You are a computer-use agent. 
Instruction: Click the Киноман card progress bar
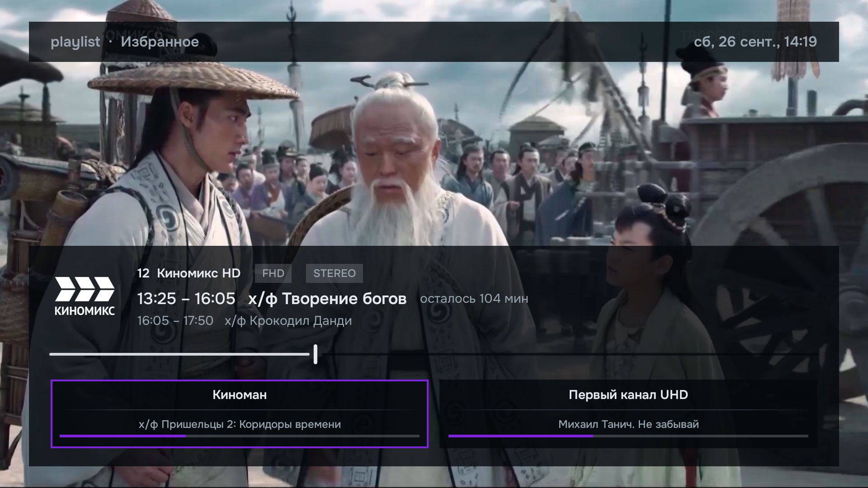[239, 436]
